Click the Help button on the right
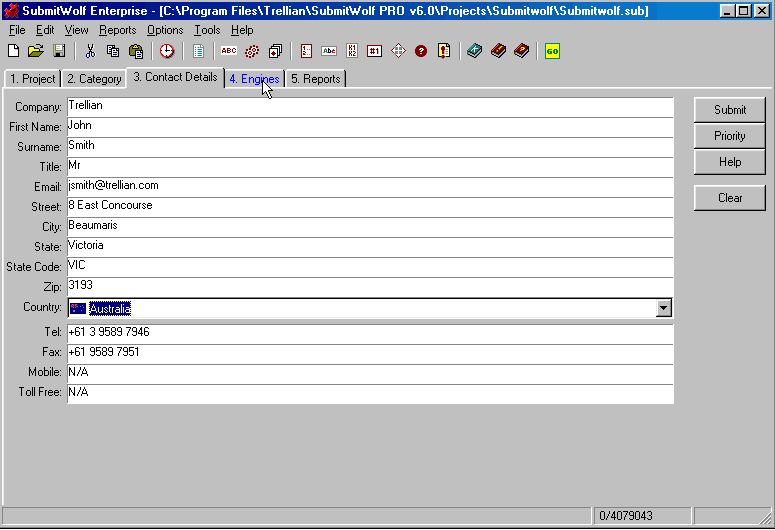775x530 pixels. click(x=730, y=162)
